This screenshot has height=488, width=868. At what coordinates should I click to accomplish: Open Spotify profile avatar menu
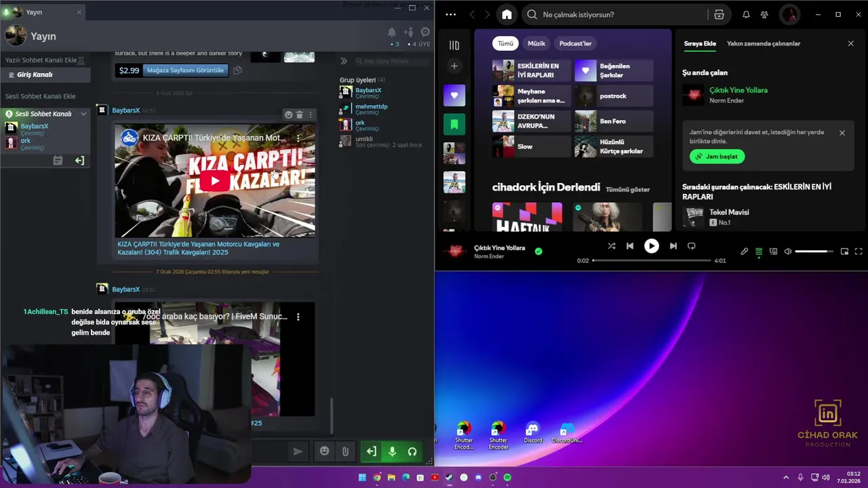click(789, 14)
